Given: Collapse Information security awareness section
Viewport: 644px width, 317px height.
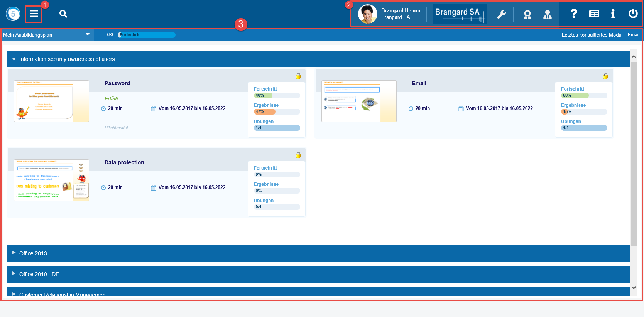Looking at the screenshot, I should (14, 59).
